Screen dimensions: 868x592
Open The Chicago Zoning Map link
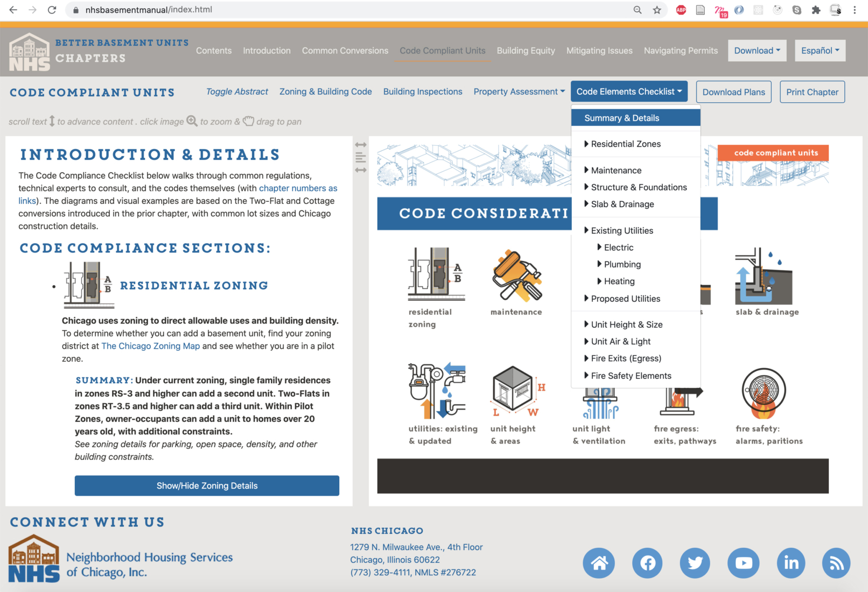(x=150, y=346)
